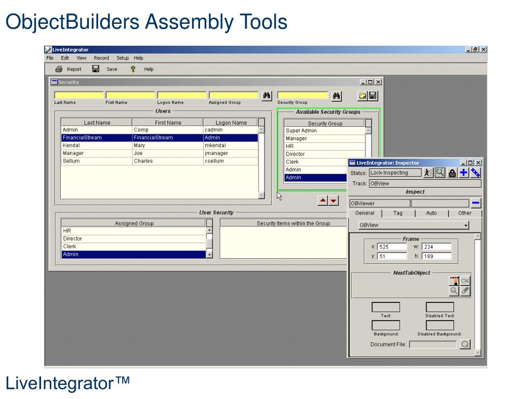Click the Last Name column header in Users table
The image size is (532, 399).
(x=97, y=123)
